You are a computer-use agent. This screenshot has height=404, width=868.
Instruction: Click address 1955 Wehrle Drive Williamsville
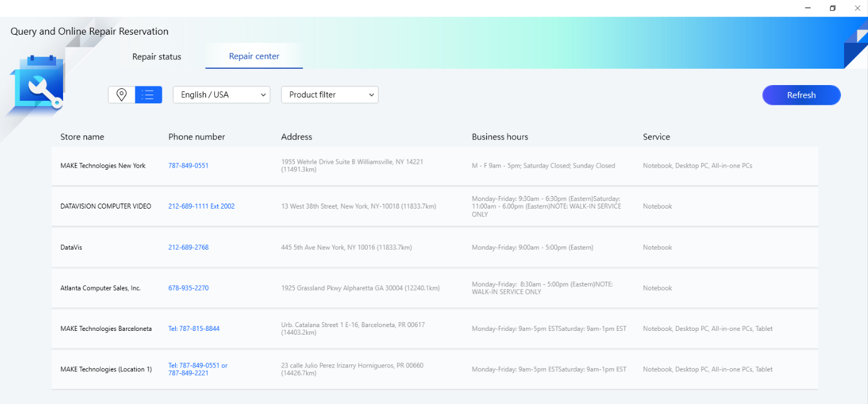click(352, 166)
